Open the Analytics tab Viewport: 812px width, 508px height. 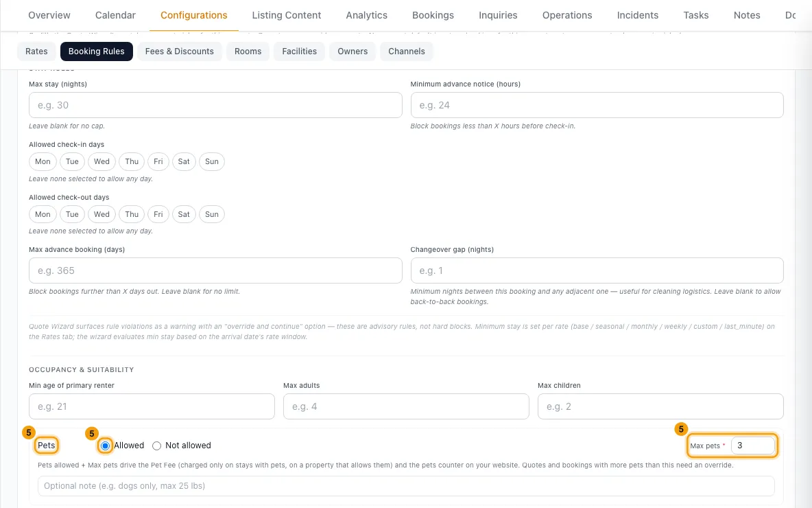coord(367,16)
